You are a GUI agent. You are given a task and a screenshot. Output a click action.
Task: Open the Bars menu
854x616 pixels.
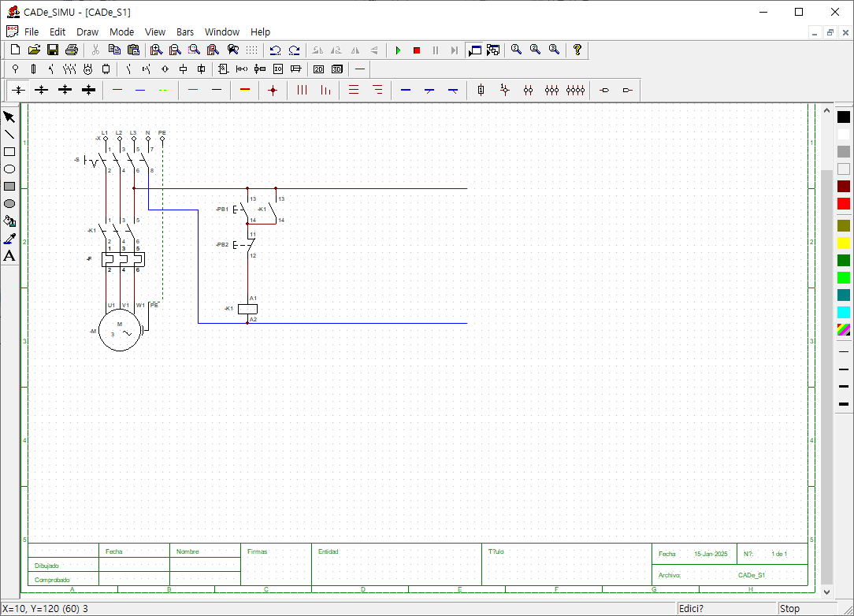[185, 32]
